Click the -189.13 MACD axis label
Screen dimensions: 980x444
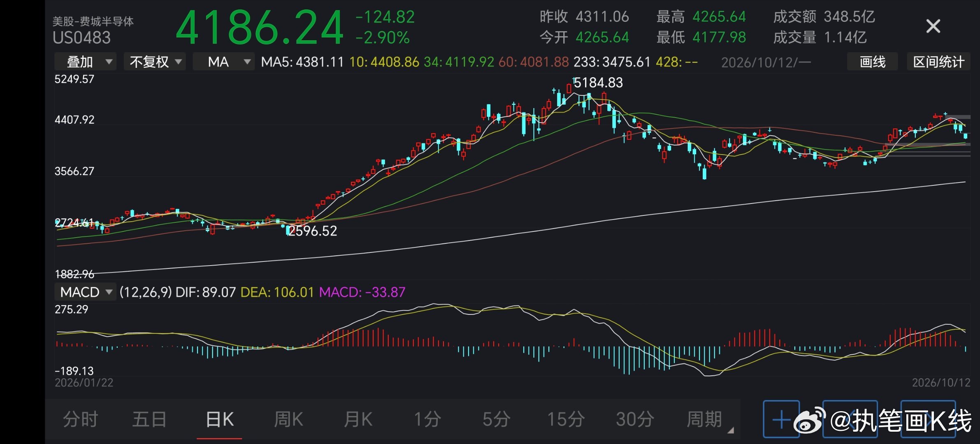[74, 371]
